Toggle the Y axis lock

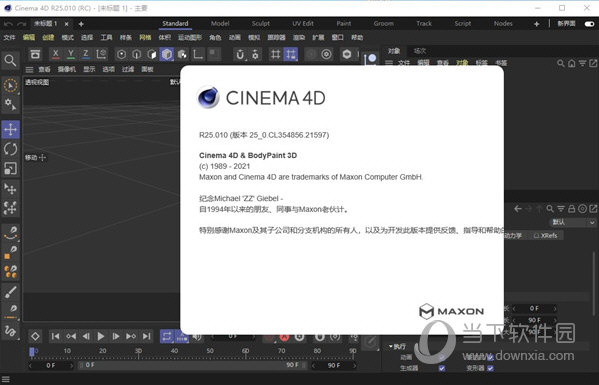71,54
